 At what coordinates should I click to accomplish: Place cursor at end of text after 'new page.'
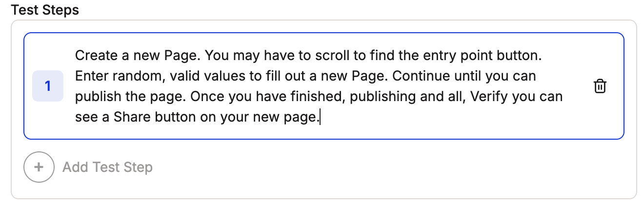click(x=320, y=117)
